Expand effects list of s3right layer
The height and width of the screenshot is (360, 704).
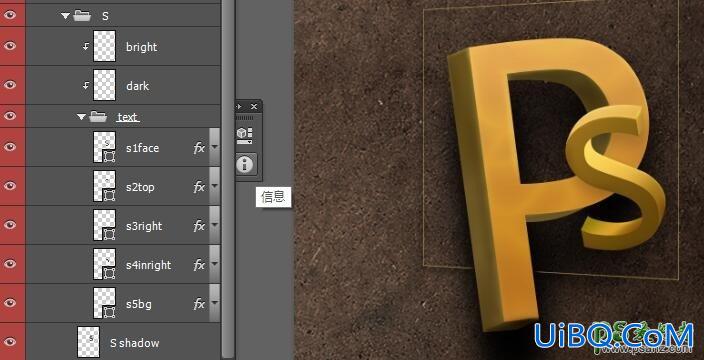215,225
